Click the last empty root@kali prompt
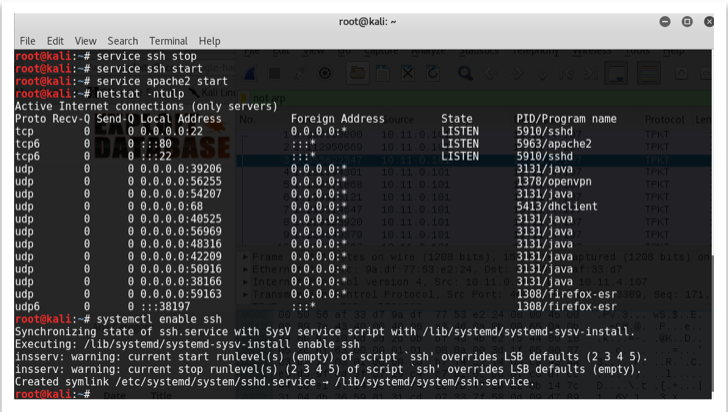 pyautogui.click(x=52, y=394)
